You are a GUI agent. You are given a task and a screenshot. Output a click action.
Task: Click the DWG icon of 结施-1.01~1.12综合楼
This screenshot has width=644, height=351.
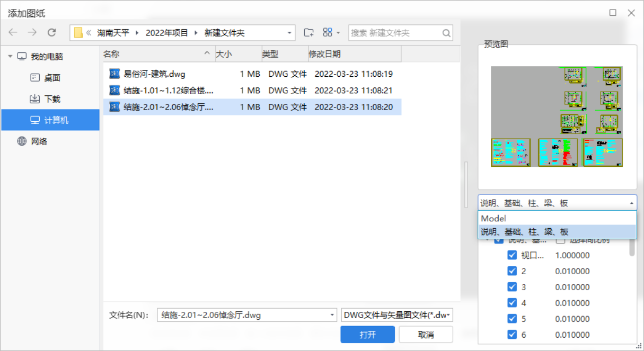[114, 90]
